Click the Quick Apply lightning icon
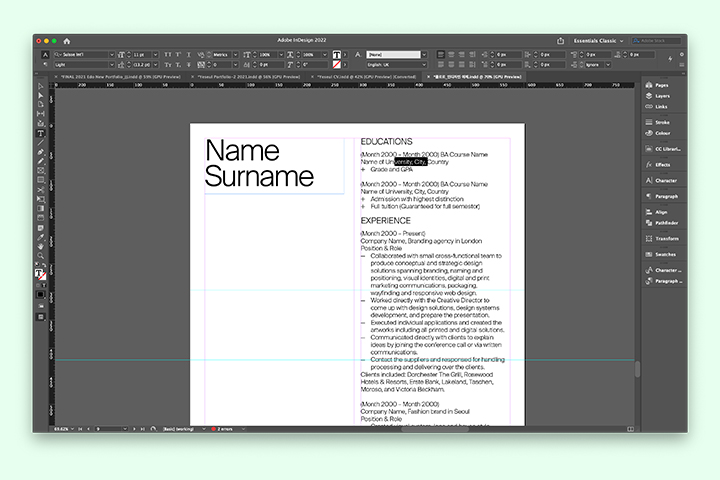The image size is (720, 480). pos(670,59)
